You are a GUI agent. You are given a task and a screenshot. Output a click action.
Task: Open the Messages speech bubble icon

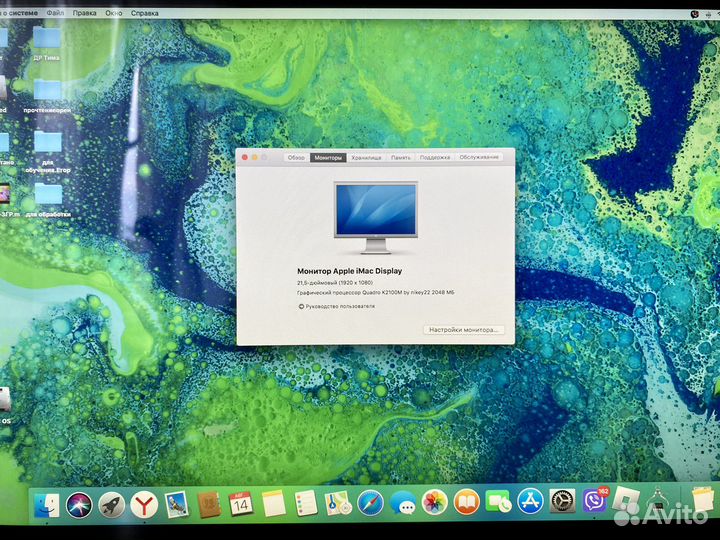(403, 502)
